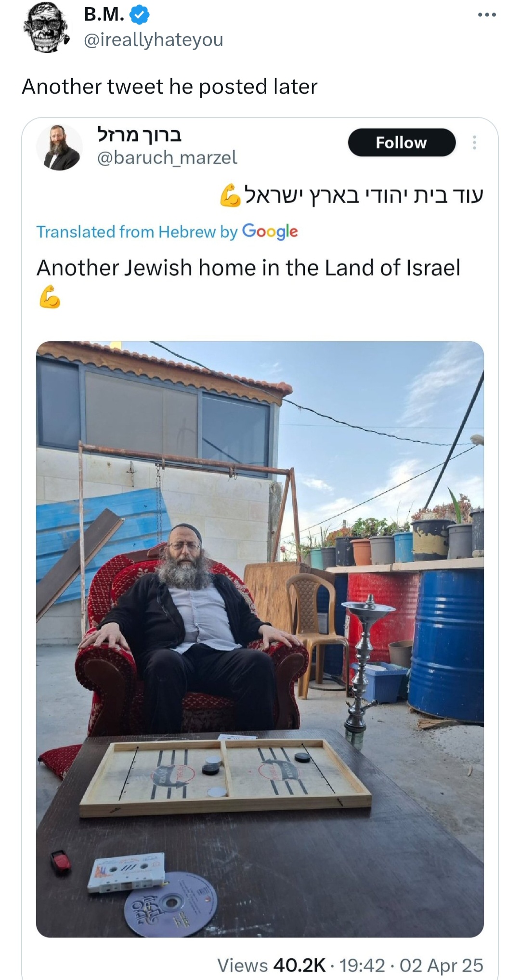Click the Hebrew display name of quoted author
Image resolution: width=520 pixels, height=980 pixels.
click(x=140, y=135)
